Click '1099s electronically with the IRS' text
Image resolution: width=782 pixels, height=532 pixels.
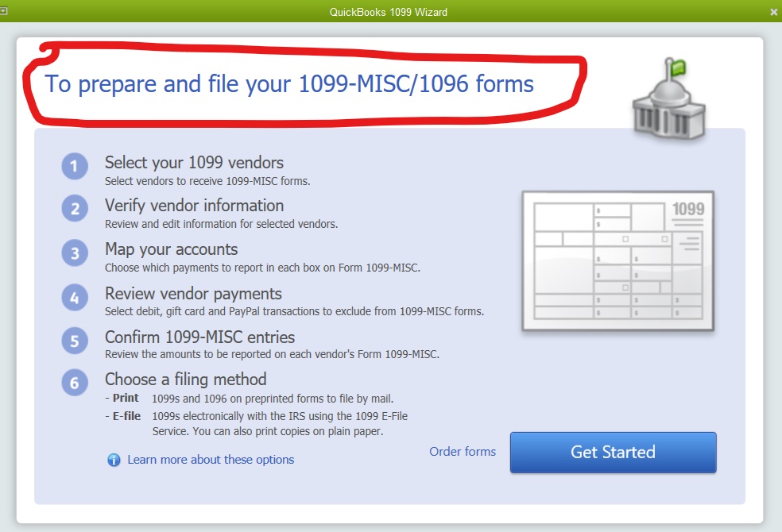pos(280,423)
